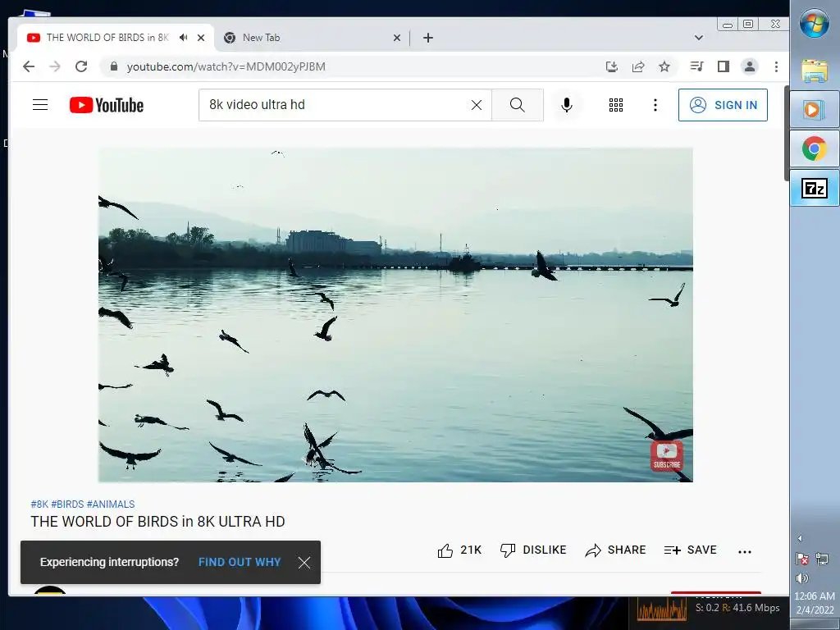840x630 pixels.
Task: Clear the search text with the X
Action: [477, 105]
